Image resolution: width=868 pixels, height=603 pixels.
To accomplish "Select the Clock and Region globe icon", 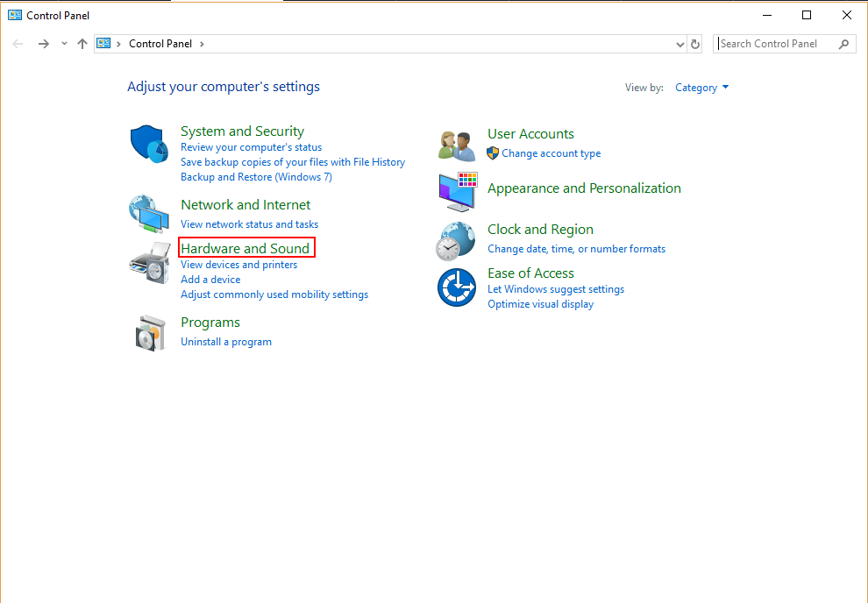I will pyautogui.click(x=456, y=241).
